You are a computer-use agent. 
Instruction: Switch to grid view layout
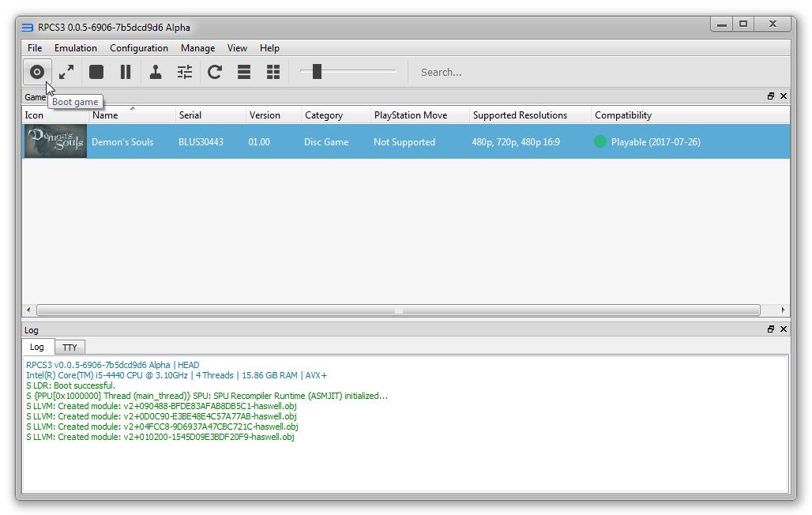click(273, 72)
